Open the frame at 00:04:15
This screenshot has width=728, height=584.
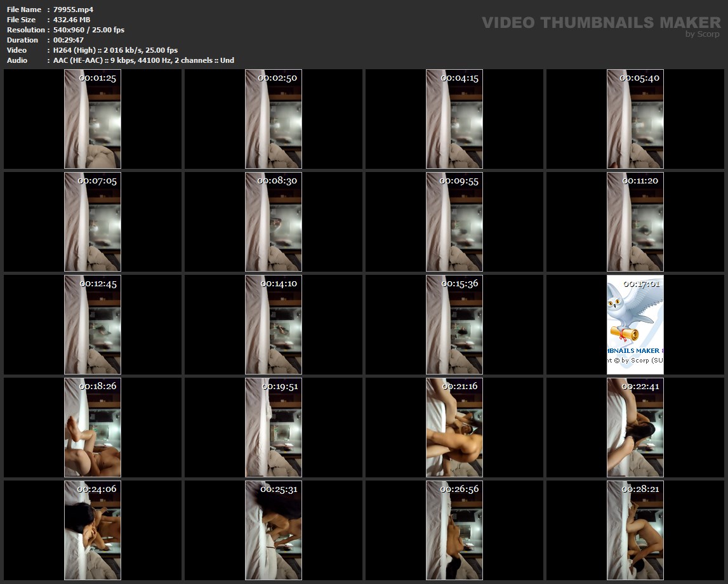[x=454, y=119]
